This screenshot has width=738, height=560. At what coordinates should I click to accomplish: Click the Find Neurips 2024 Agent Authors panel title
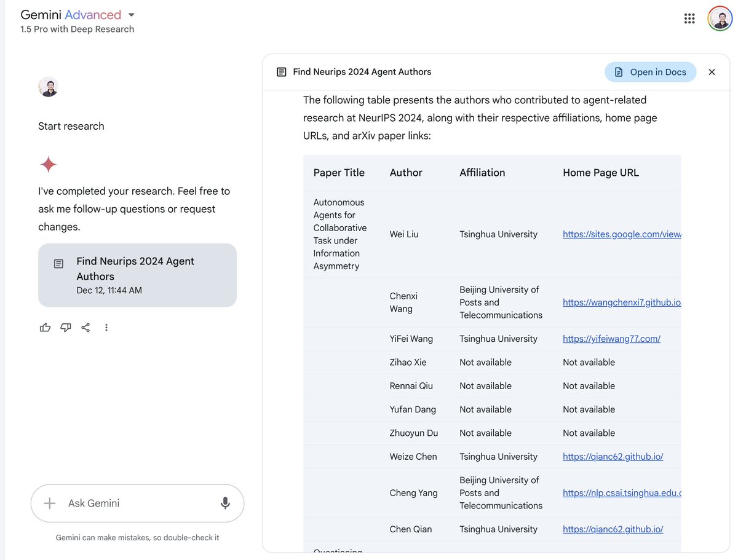tap(362, 72)
